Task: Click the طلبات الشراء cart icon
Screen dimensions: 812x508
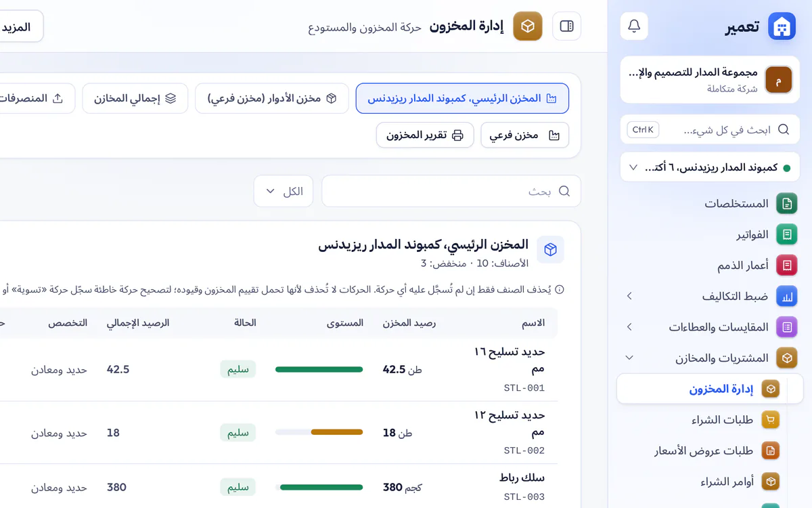Action: tap(770, 420)
